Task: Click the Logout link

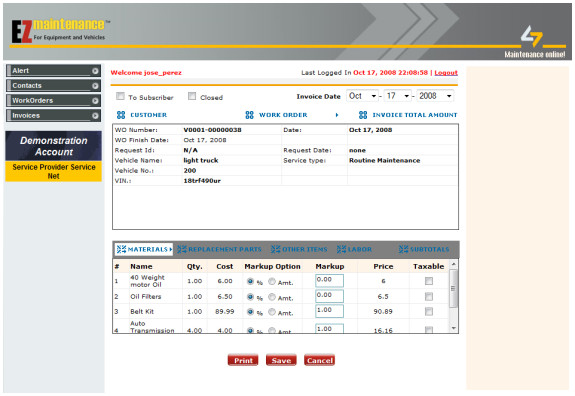Action: pyautogui.click(x=446, y=73)
